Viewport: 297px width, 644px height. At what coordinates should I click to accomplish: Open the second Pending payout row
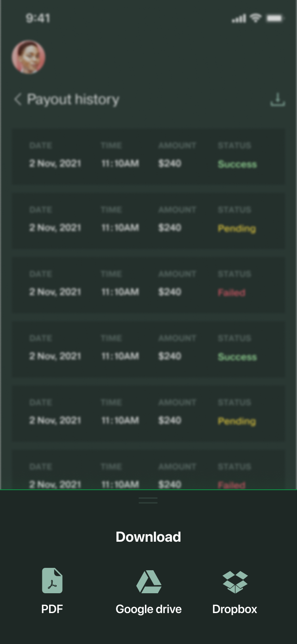[148, 413]
